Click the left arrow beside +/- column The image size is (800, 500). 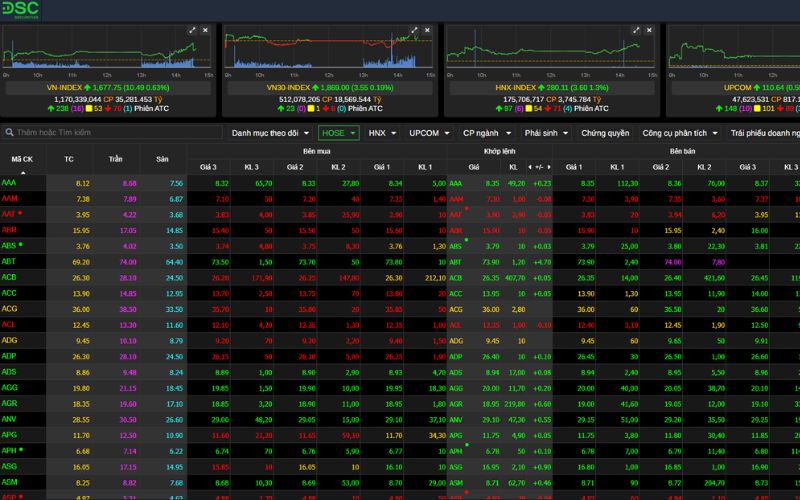530,167
